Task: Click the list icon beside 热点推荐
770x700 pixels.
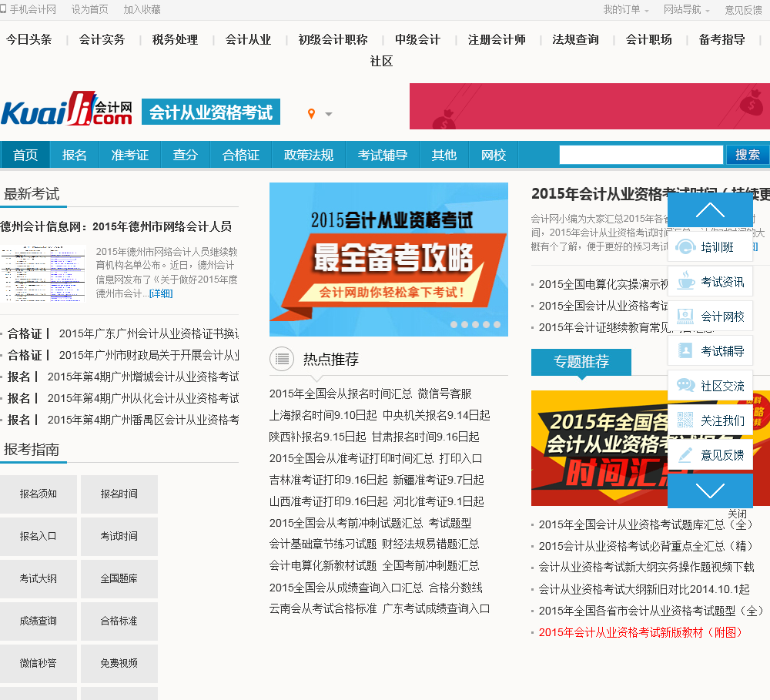Action: 282,359
